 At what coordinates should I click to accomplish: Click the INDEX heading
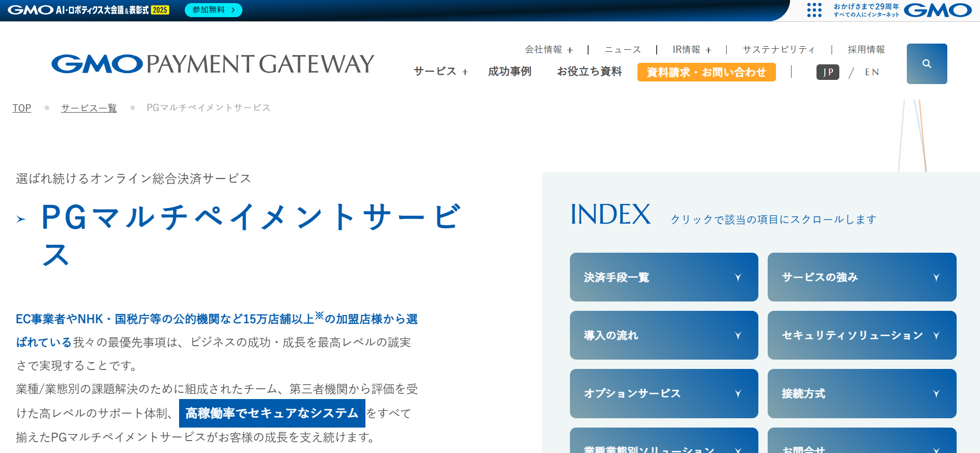pyautogui.click(x=610, y=214)
